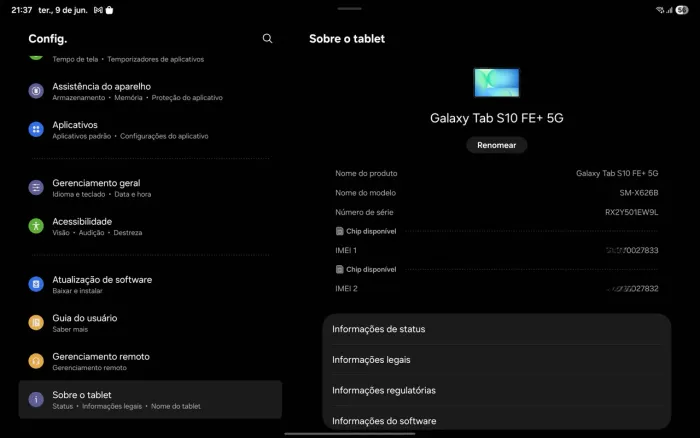
Task: Open Informações legais
Action: [x=496, y=360]
